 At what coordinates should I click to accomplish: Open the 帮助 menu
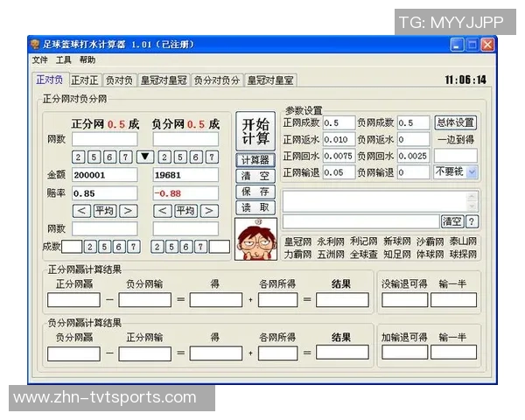87,60
